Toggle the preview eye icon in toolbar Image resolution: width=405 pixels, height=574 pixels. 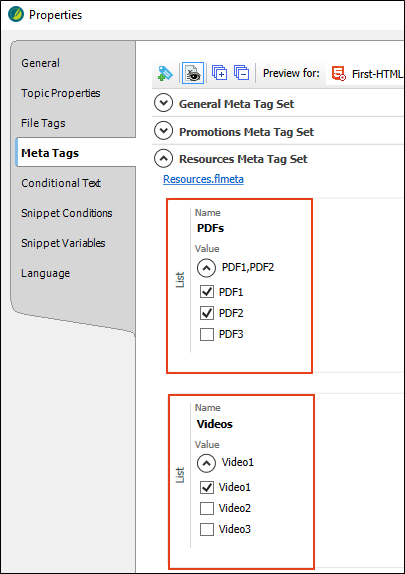pos(193,73)
